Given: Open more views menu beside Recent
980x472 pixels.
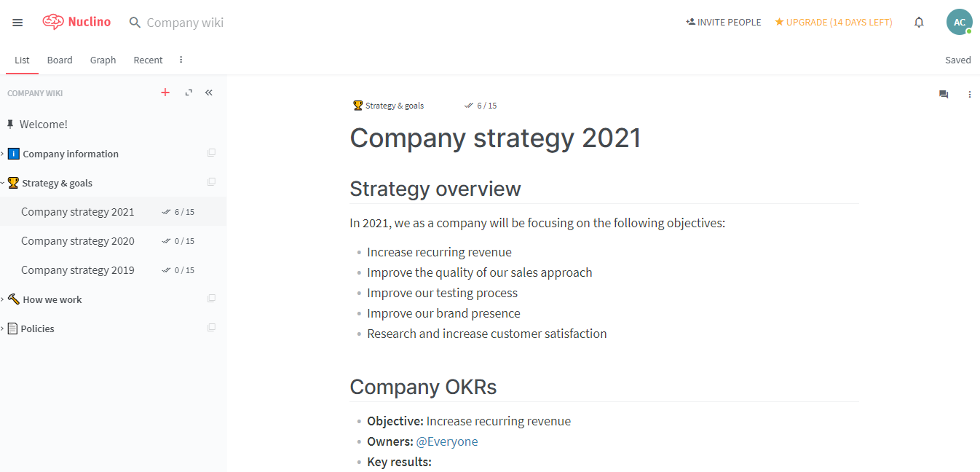Looking at the screenshot, I should 181,60.
